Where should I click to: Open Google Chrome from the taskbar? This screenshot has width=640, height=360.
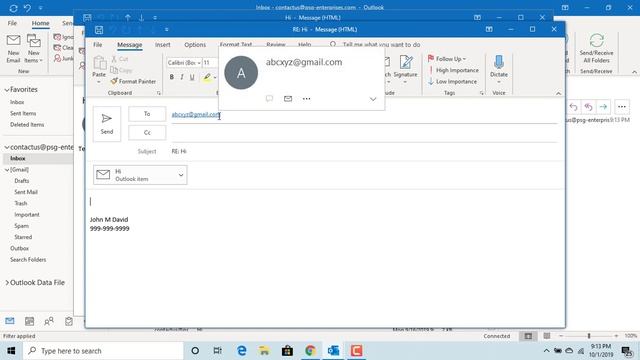click(311, 351)
